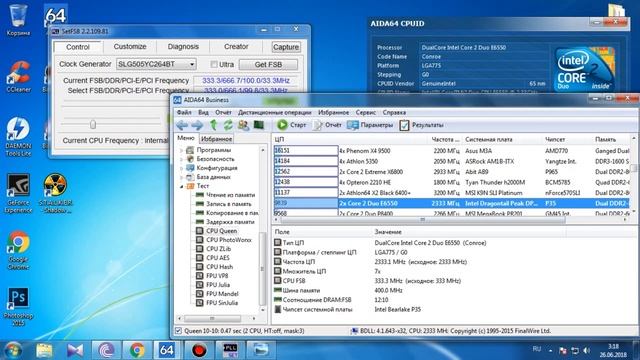Go forward with AIDA64 right arrow icon

(x=197, y=125)
